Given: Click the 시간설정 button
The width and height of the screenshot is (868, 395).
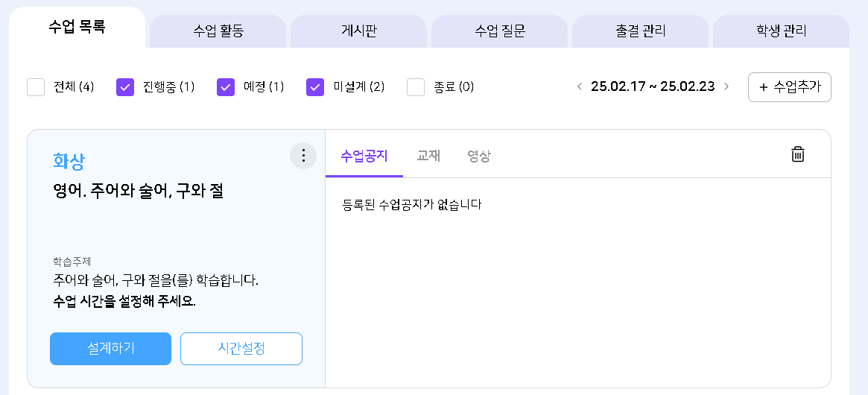Looking at the screenshot, I should coord(241,348).
